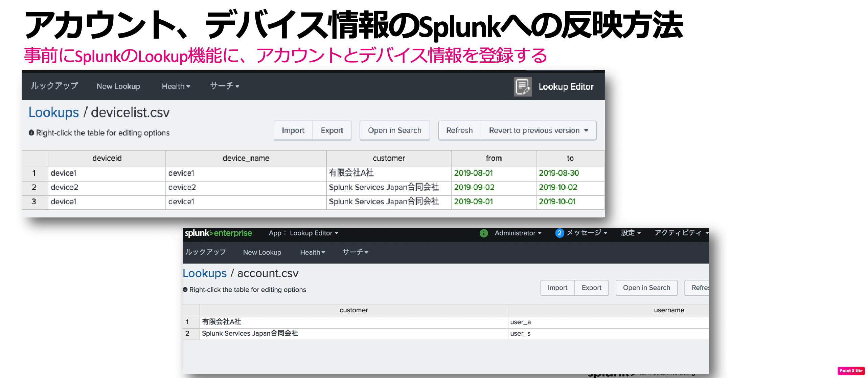Click the green info icon beside Administrator
The image size is (868, 378).
[484, 233]
